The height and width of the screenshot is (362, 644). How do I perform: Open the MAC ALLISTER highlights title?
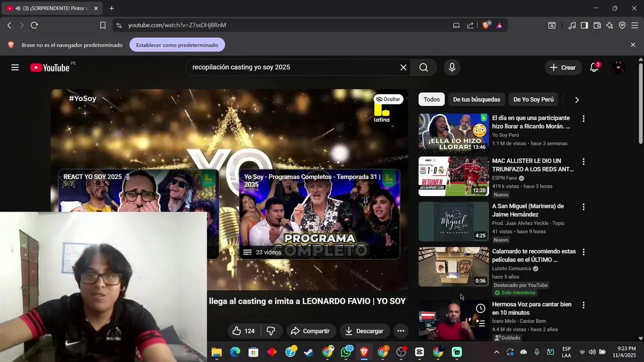click(533, 165)
